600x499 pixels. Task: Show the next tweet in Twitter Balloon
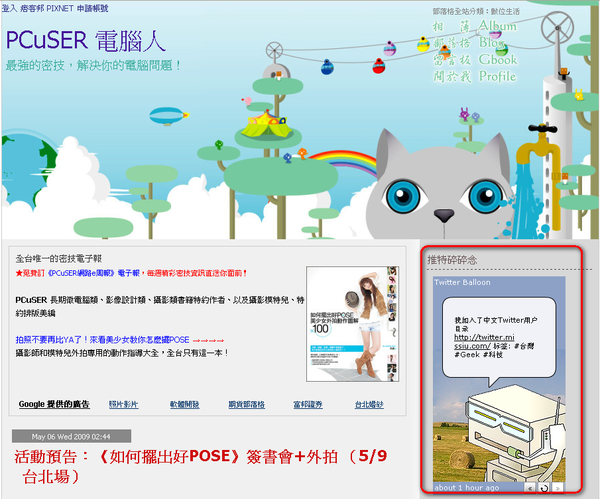(x=558, y=488)
